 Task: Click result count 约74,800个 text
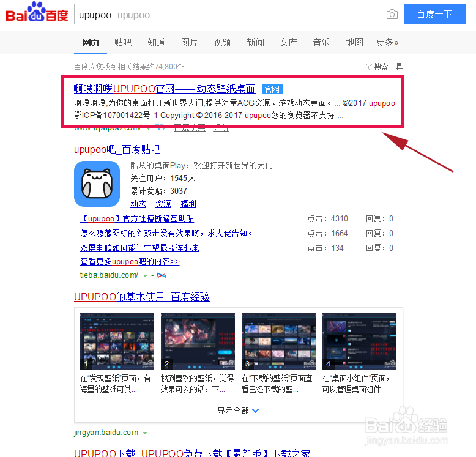tap(128, 67)
